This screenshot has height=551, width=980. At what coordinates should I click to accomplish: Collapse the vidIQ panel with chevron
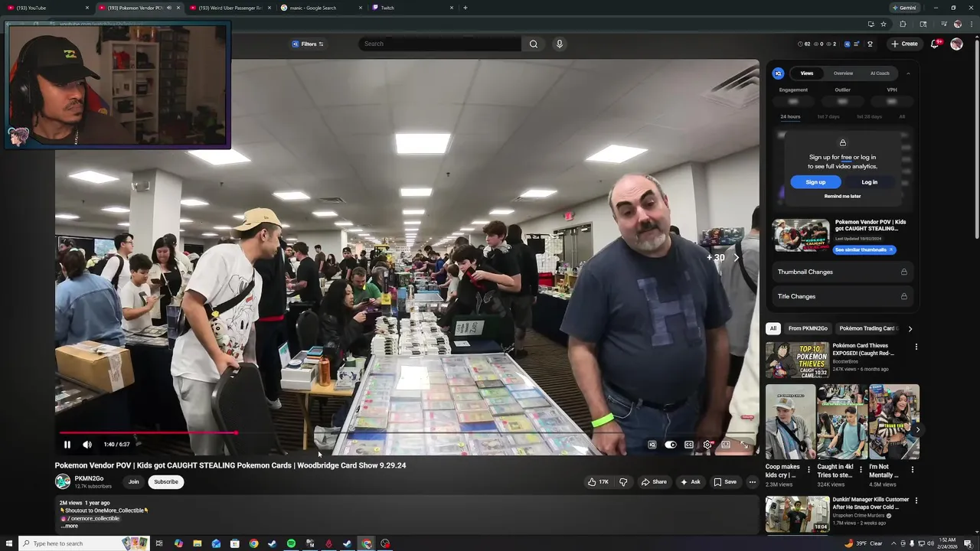coord(908,73)
